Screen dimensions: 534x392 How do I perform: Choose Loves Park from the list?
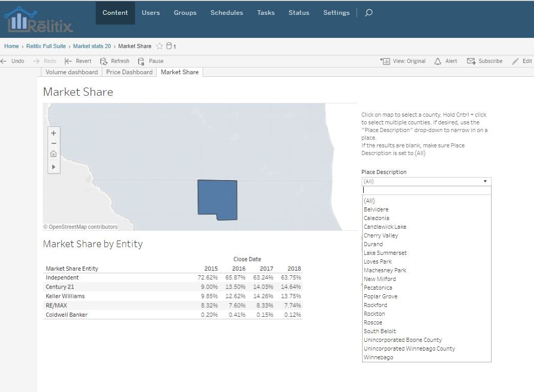click(377, 262)
